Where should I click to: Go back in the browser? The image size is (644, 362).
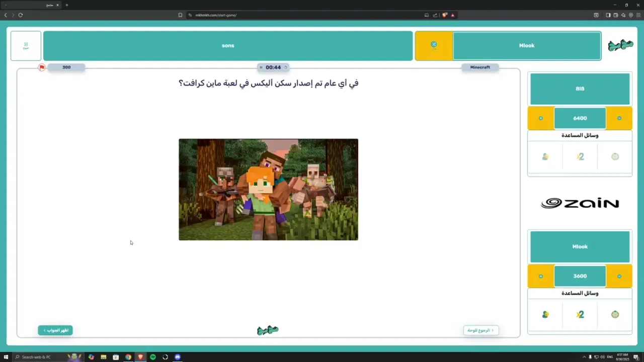pyautogui.click(x=6, y=15)
